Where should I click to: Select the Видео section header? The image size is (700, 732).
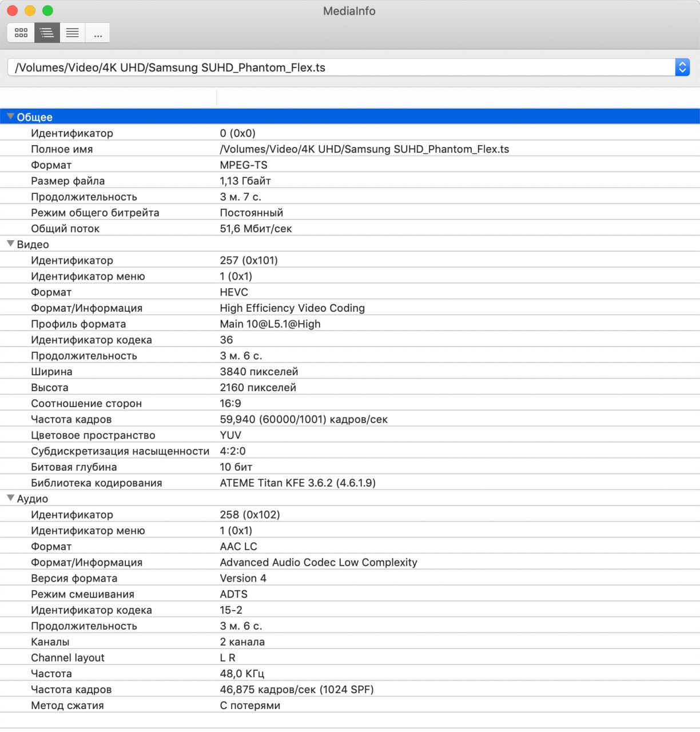[350, 244]
